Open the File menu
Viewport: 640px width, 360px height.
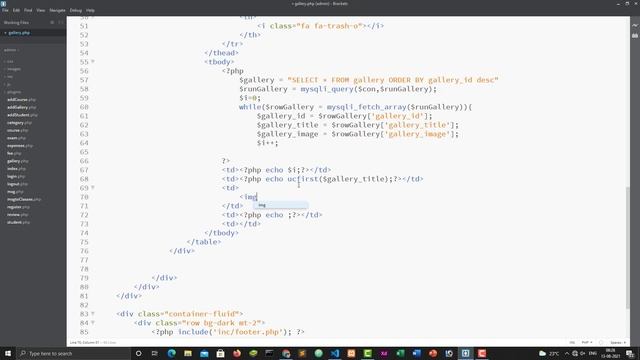click(5, 10)
